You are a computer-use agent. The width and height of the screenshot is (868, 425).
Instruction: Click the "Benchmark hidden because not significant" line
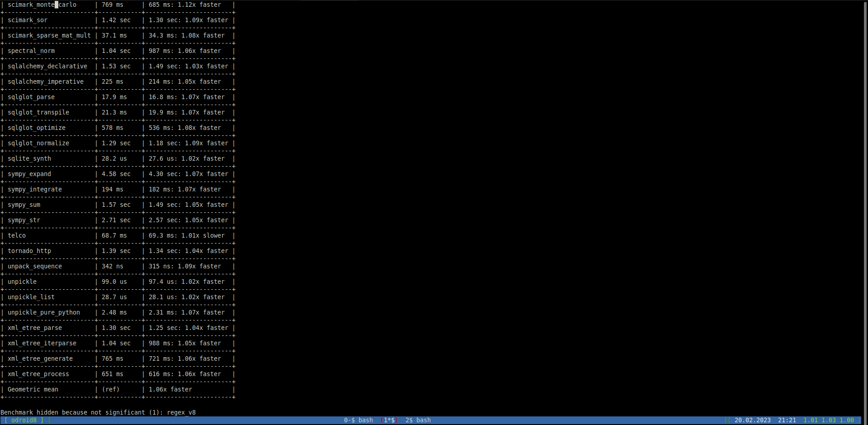(98, 413)
